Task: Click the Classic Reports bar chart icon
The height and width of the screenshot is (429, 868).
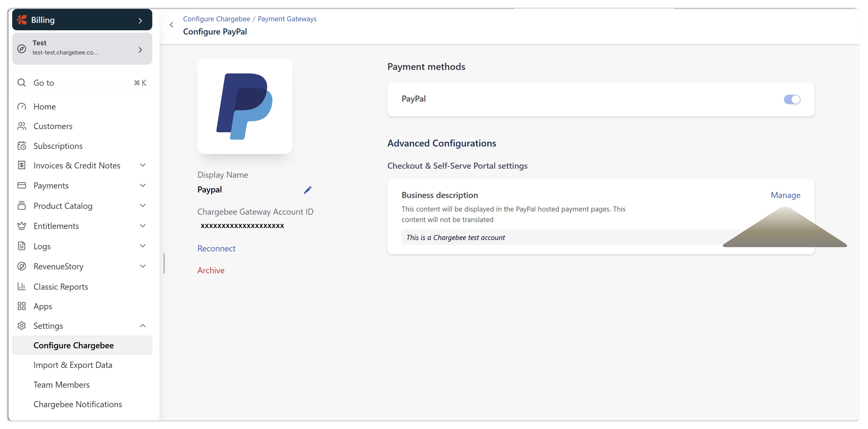Action: [x=22, y=286]
